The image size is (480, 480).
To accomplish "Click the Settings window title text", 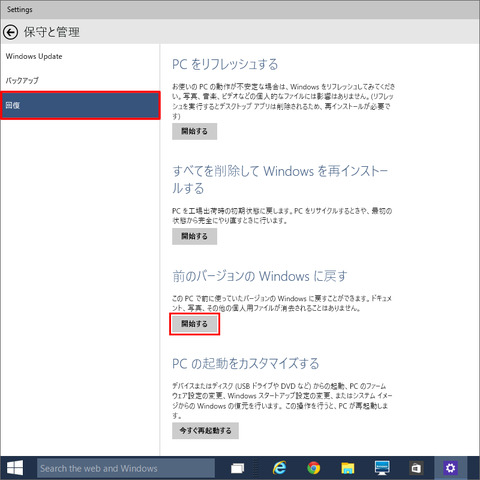I will [20, 9].
